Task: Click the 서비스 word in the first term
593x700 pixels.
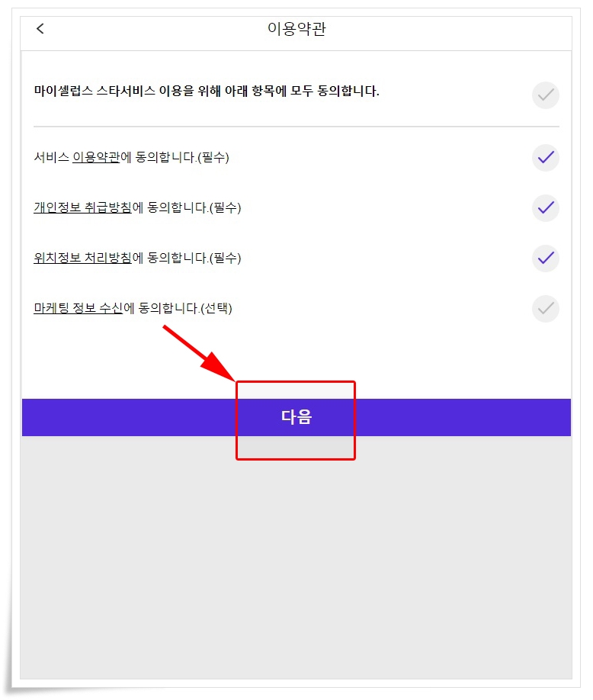Action: tap(51, 157)
